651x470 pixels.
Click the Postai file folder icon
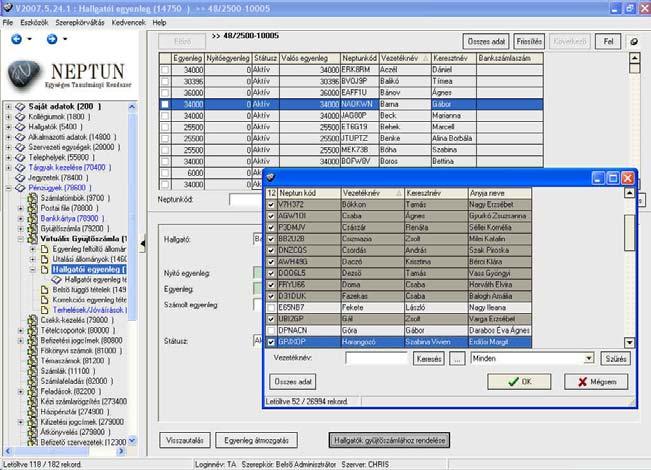[32, 208]
